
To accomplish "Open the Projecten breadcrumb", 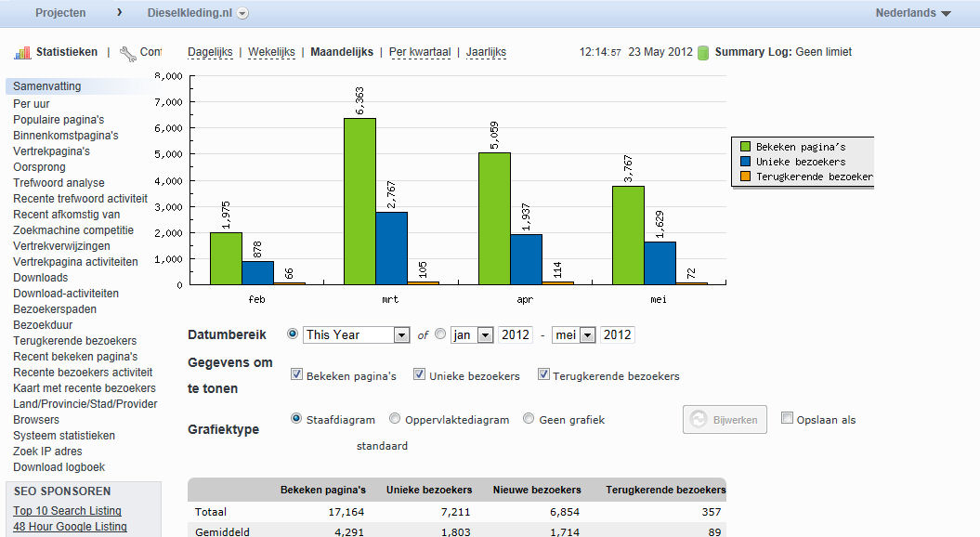I will click(x=60, y=12).
